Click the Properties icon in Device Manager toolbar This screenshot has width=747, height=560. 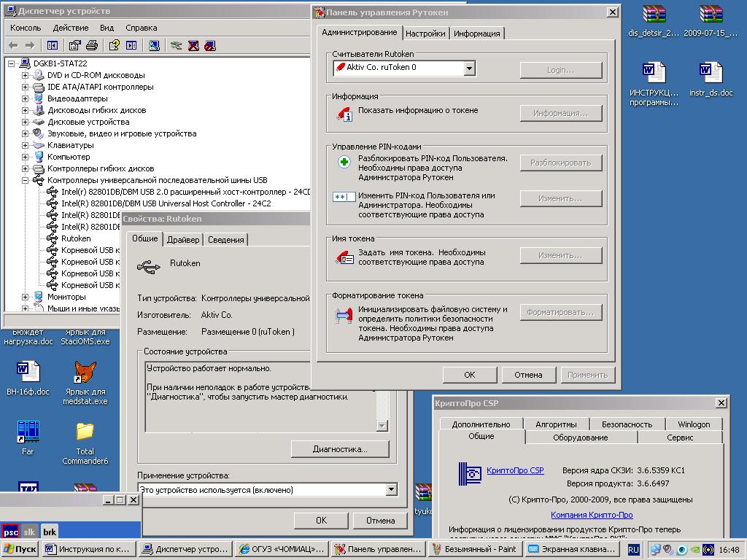[74, 45]
